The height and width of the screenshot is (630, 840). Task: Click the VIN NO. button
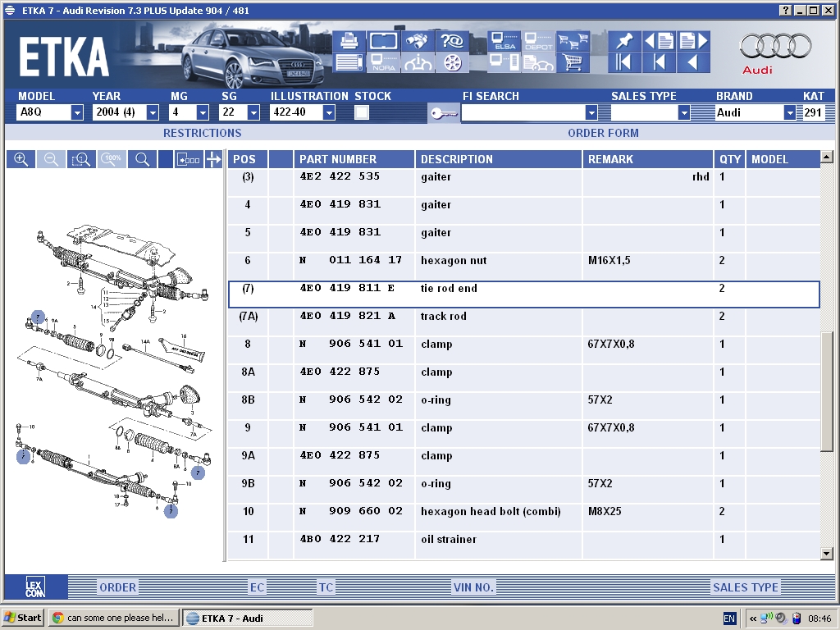[x=473, y=587]
